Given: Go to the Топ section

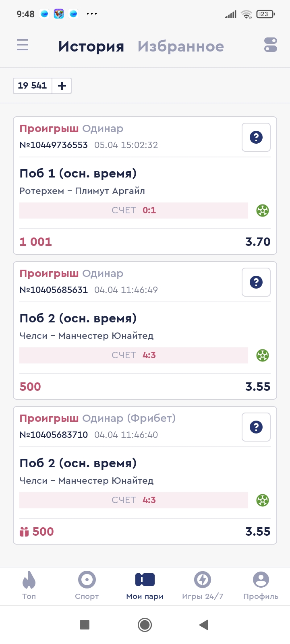Looking at the screenshot, I should [x=29, y=585].
